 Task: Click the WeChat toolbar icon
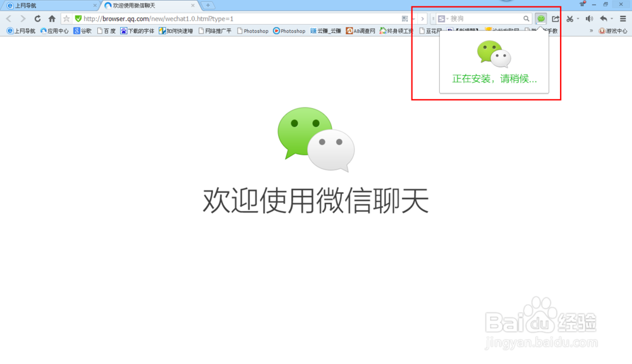(x=541, y=18)
